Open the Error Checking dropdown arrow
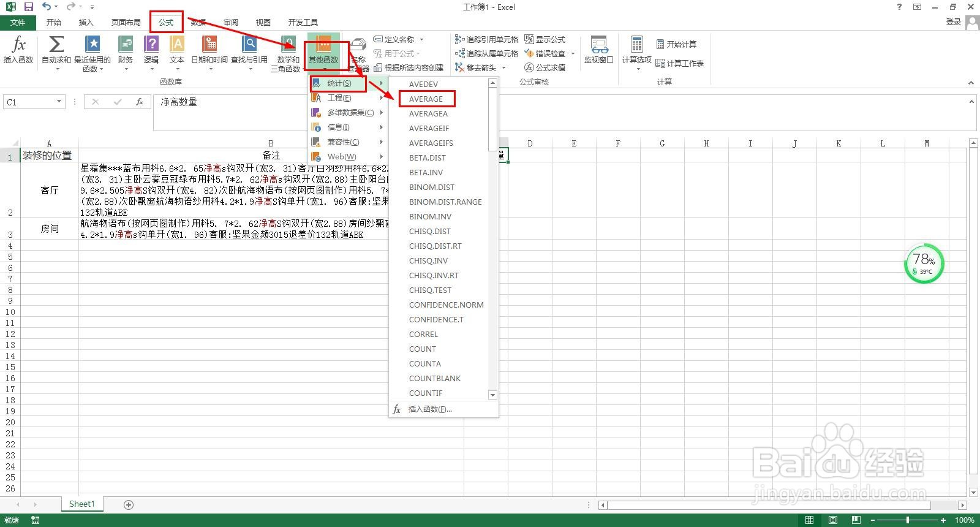The image size is (980, 527). coord(573,53)
